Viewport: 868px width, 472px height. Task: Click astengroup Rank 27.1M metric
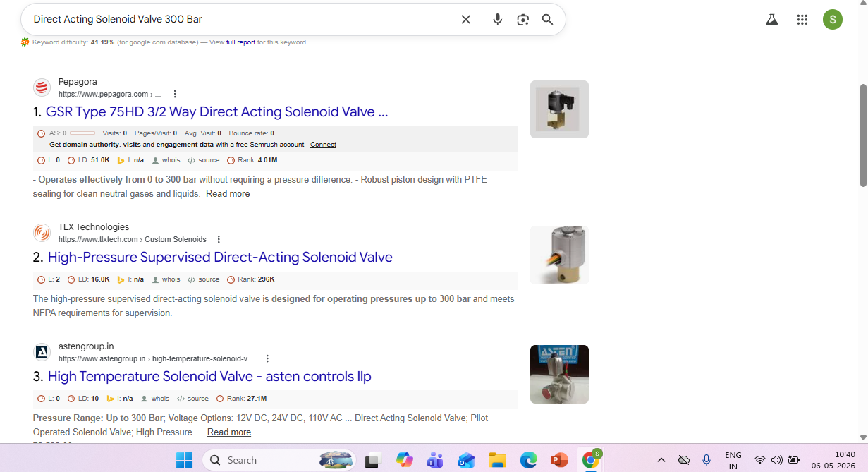241,399
